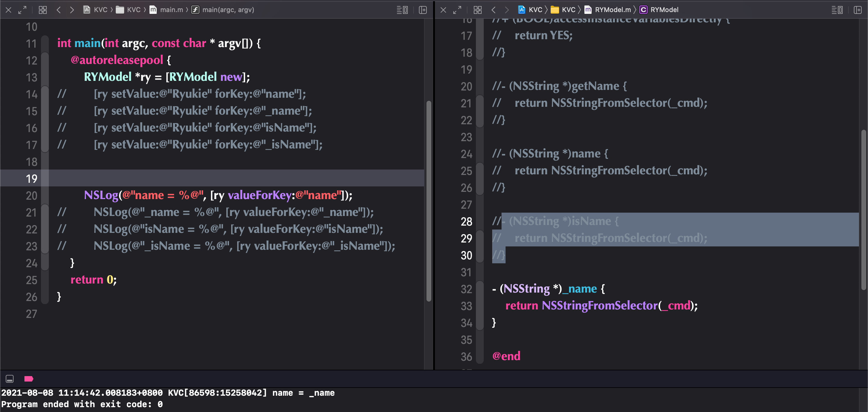Open KVC folder breadcrumb in left editor
The image size is (868, 412).
pyautogui.click(x=128, y=10)
